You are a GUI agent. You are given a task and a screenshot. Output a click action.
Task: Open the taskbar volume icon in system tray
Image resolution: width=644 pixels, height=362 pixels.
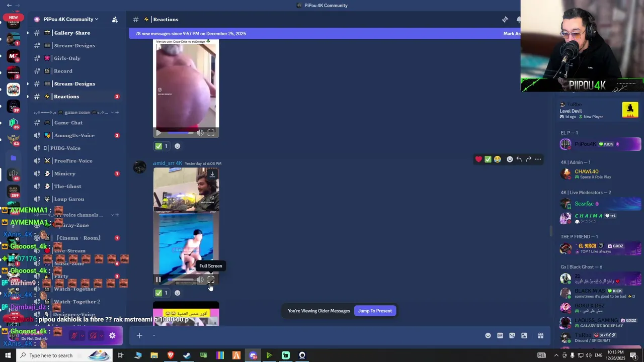coord(588,355)
